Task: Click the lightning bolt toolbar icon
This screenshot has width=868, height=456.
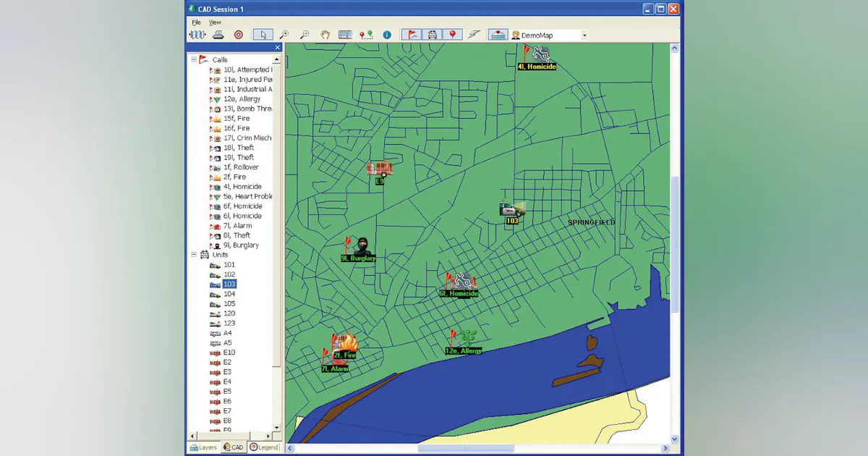Action: tap(474, 35)
